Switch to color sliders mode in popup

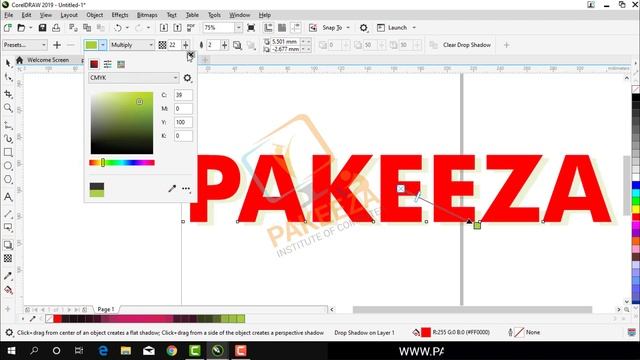107,64
